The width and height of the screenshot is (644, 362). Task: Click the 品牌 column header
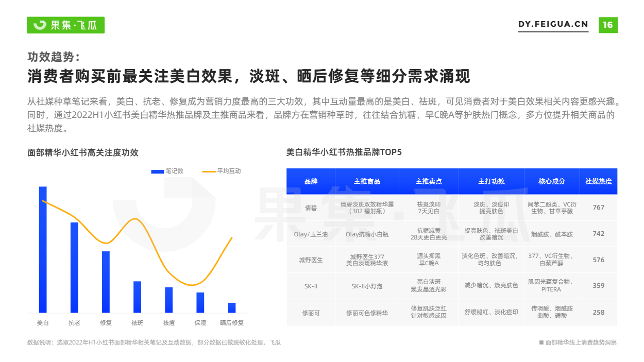311,181
